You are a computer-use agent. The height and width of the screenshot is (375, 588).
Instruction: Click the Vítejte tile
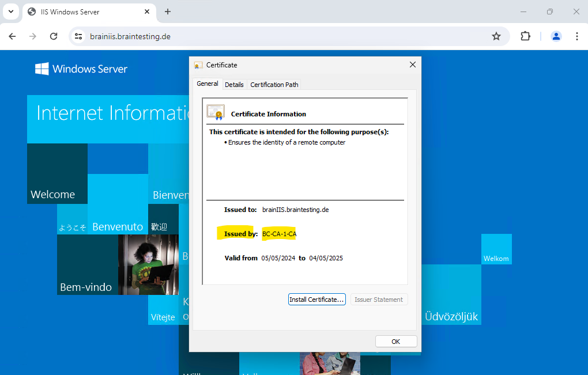(164, 310)
